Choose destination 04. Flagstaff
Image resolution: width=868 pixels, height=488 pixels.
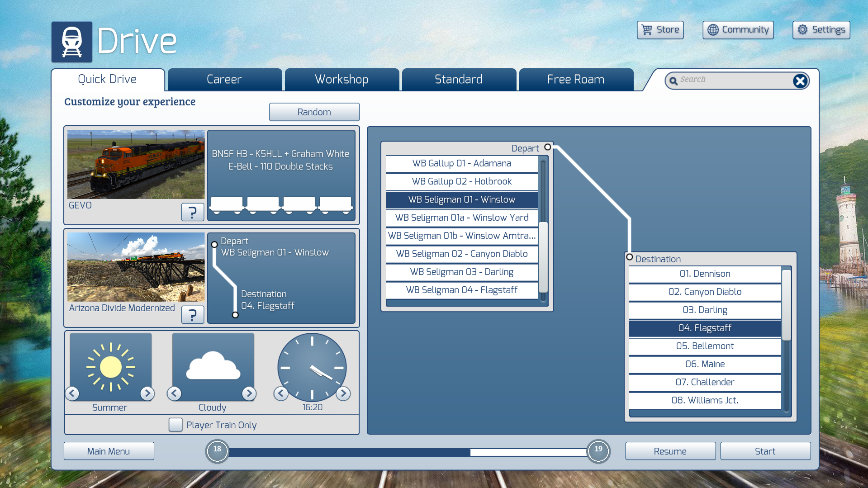pyautogui.click(x=705, y=328)
